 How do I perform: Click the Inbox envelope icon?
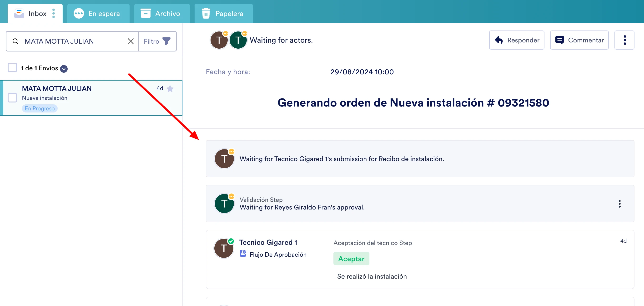point(19,13)
